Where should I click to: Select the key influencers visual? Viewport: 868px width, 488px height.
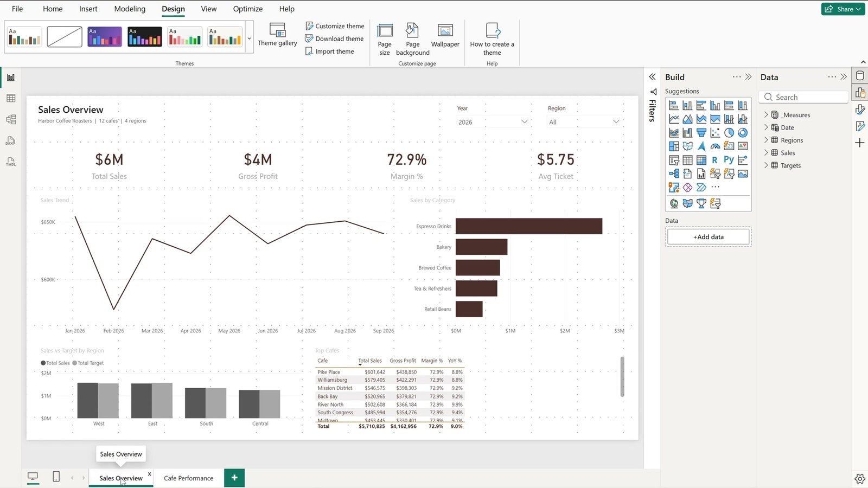[743, 160]
